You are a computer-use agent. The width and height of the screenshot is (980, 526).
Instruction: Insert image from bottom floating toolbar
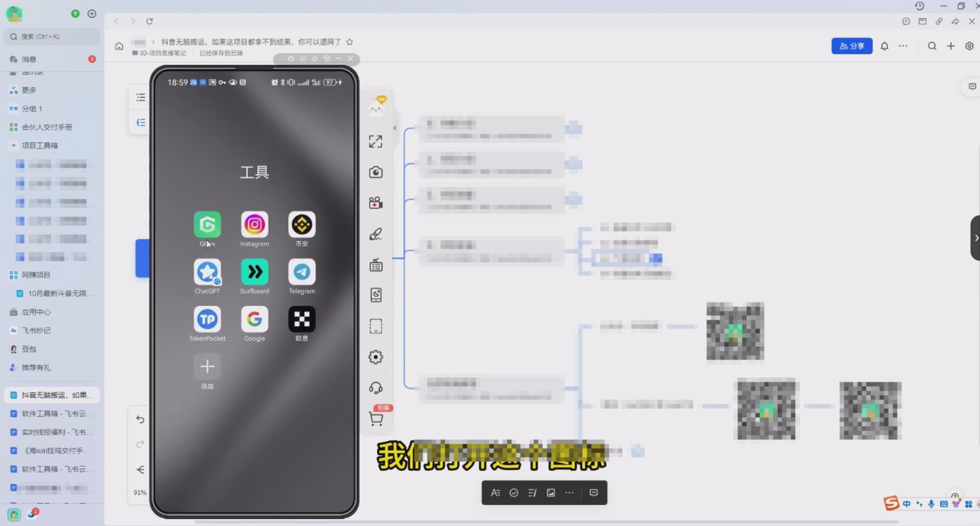click(x=551, y=493)
